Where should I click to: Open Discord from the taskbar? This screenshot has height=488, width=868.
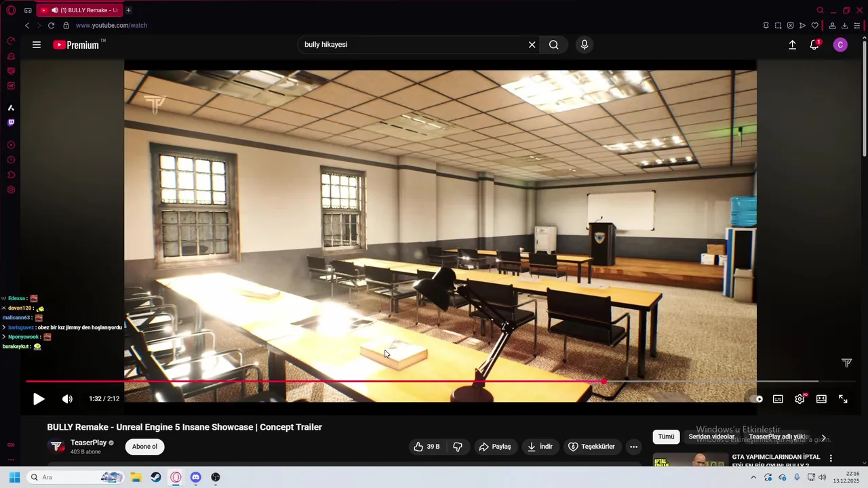coord(195,477)
